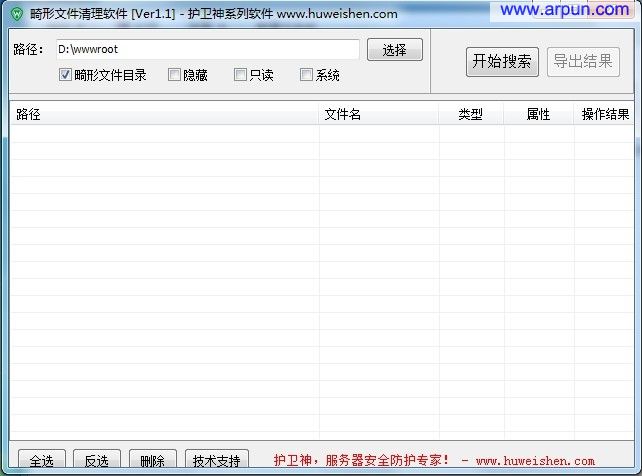Viewport: 642px width, 476px height.
Task: Click the green shield app icon in title bar
Action: (x=16, y=14)
